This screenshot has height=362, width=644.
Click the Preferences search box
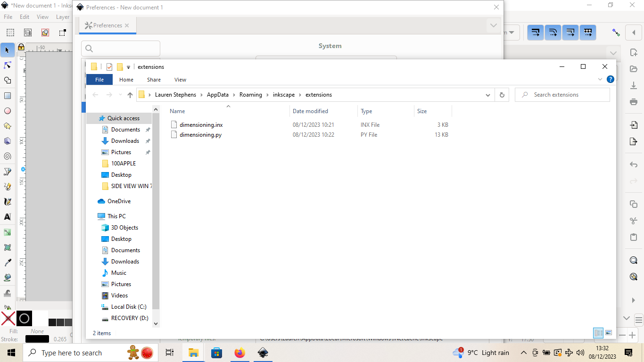tap(121, 49)
